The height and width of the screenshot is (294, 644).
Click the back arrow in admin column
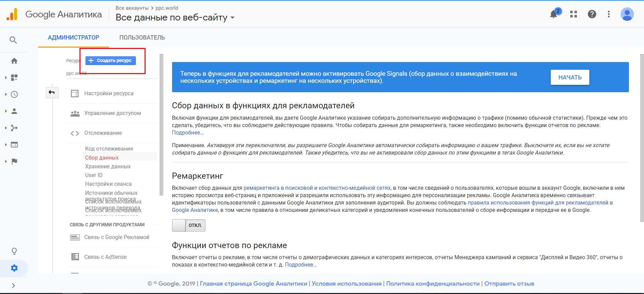point(52,92)
